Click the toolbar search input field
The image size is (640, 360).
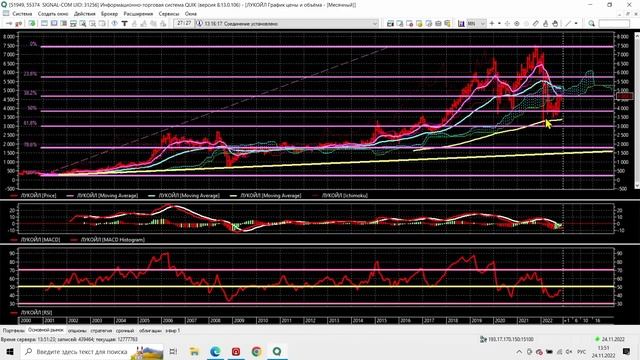point(614,24)
